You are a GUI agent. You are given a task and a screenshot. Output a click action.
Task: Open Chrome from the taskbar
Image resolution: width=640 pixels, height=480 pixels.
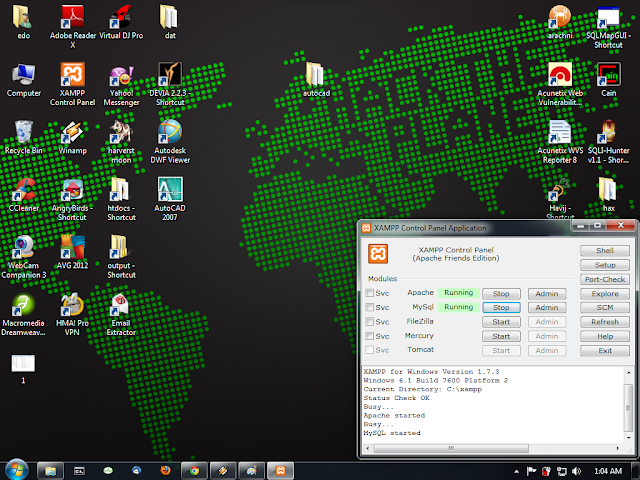coord(195,471)
